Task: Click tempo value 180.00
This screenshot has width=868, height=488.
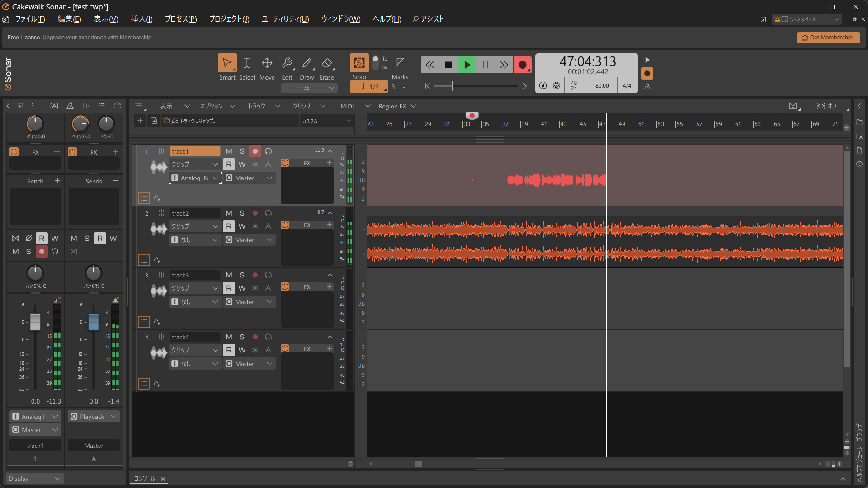Action: pyautogui.click(x=600, y=85)
